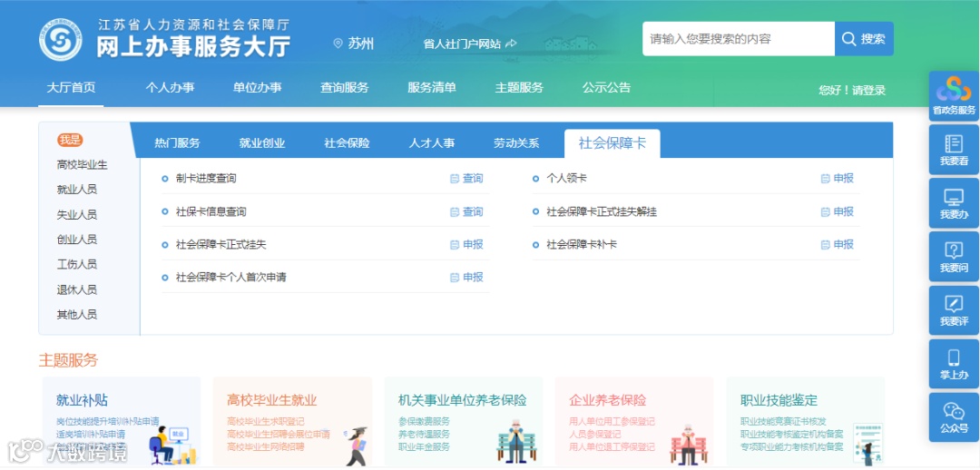Select 创业人员 in 我是 list
The width and height of the screenshot is (980, 470).
point(77,240)
